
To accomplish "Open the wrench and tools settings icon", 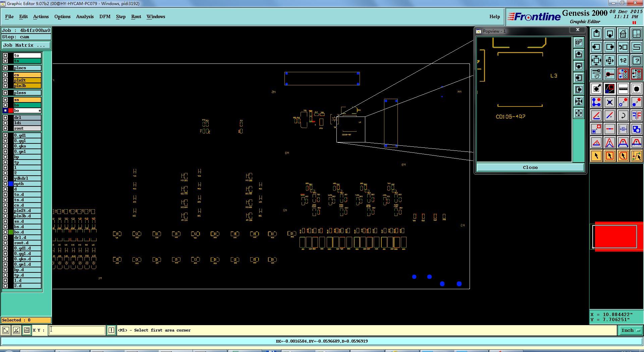I will click(x=596, y=74).
